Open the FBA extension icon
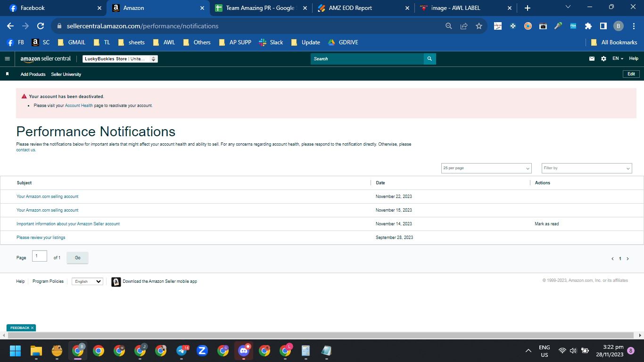The width and height of the screenshot is (644, 362). pos(573,26)
